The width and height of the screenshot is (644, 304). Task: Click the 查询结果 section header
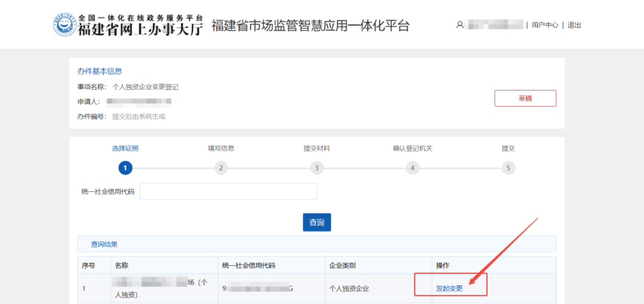104,244
